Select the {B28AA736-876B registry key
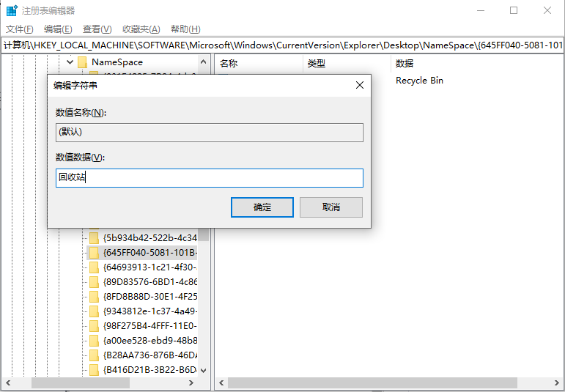The width and height of the screenshot is (565, 392). (x=150, y=355)
